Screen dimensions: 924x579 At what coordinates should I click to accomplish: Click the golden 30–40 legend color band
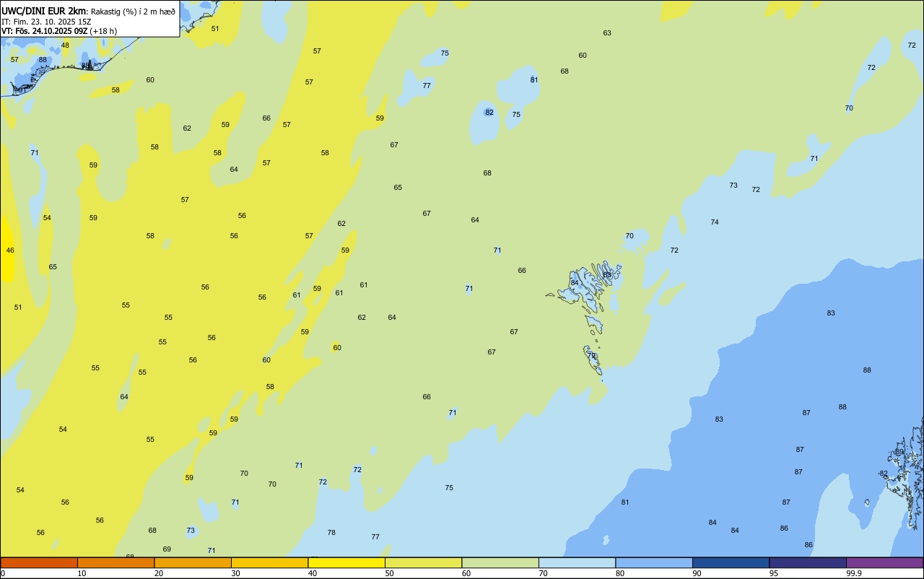point(269,562)
